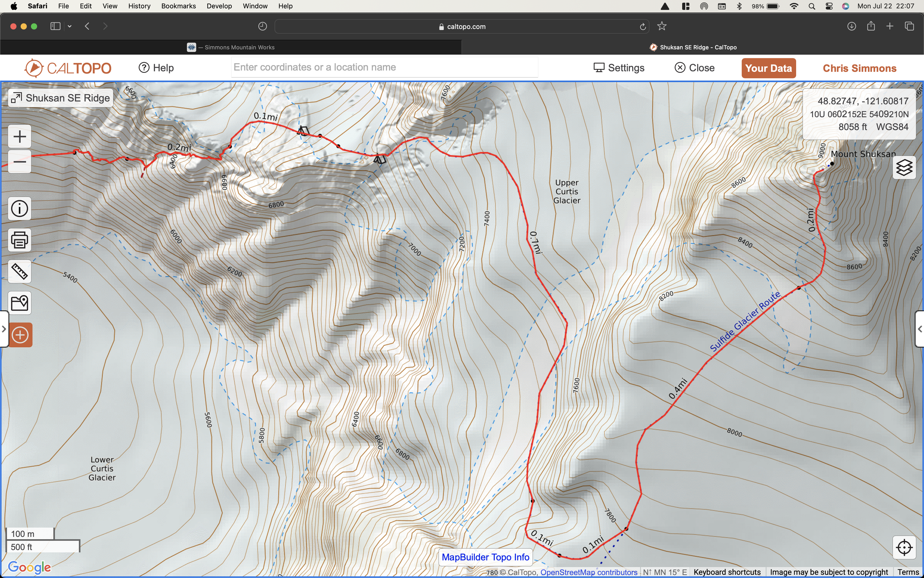
Task: Click the Mount Shuksan summit marker
Action: point(832,163)
